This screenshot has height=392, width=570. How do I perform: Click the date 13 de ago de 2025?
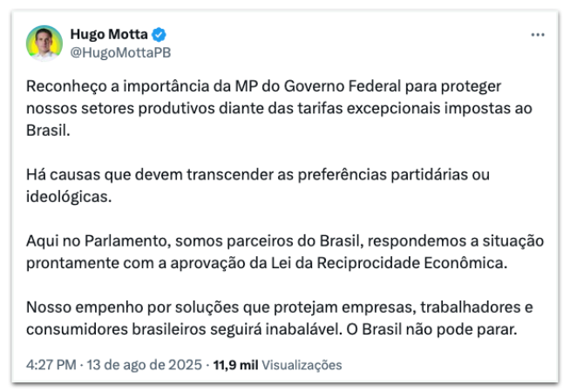(x=145, y=365)
